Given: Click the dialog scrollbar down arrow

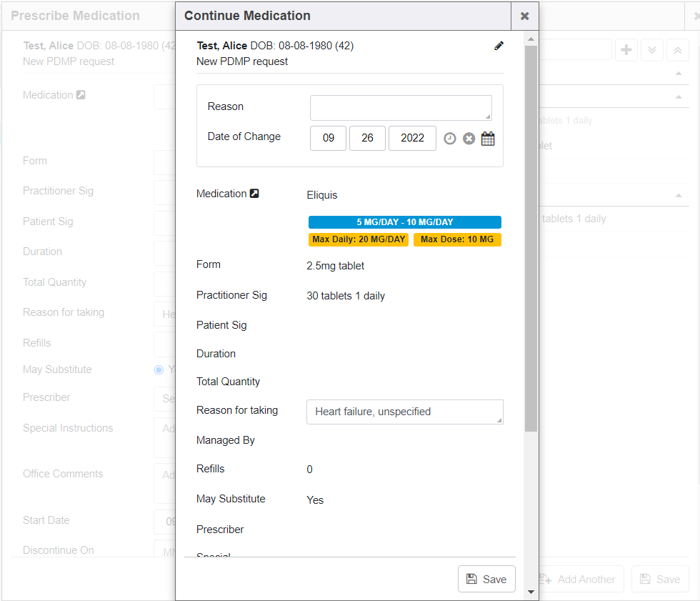Looking at the screenshot, I should (531, 592).
